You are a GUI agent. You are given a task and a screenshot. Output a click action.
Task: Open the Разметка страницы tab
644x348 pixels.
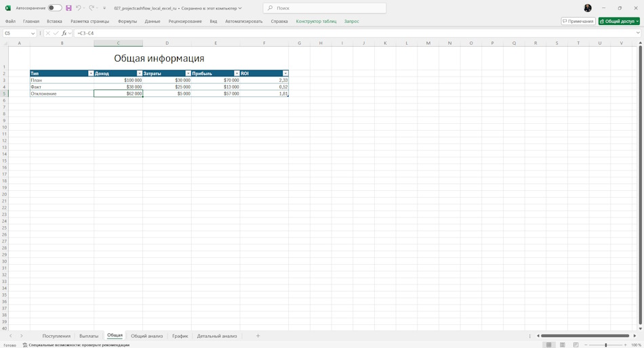point(90,22)
